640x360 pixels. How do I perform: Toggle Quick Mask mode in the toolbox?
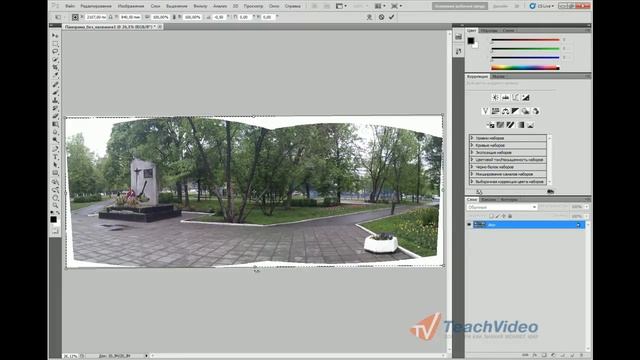pos(55,231)
